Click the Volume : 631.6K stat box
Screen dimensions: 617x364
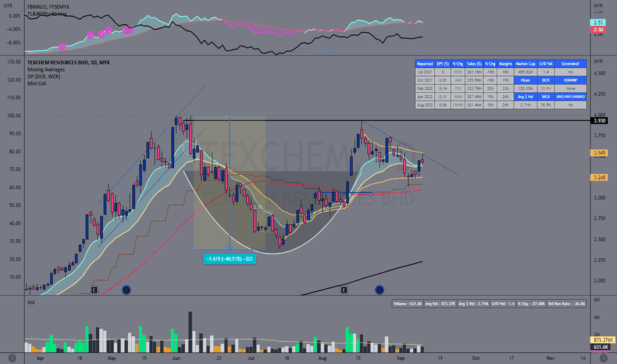coord(408,303)
